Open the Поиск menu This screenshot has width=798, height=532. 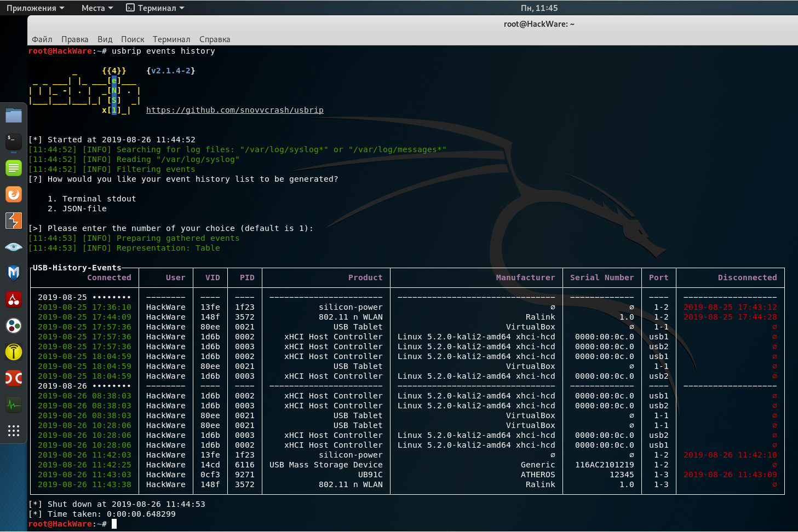click(133, 39)
